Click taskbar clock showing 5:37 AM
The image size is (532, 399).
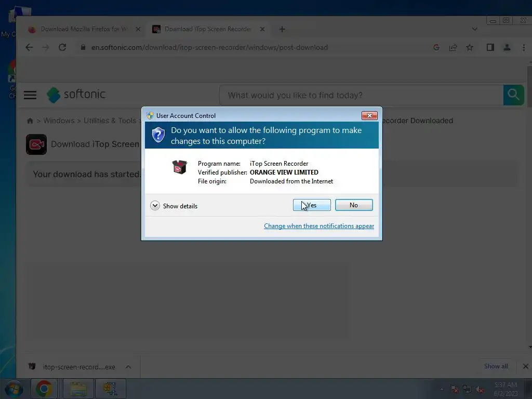506,389
